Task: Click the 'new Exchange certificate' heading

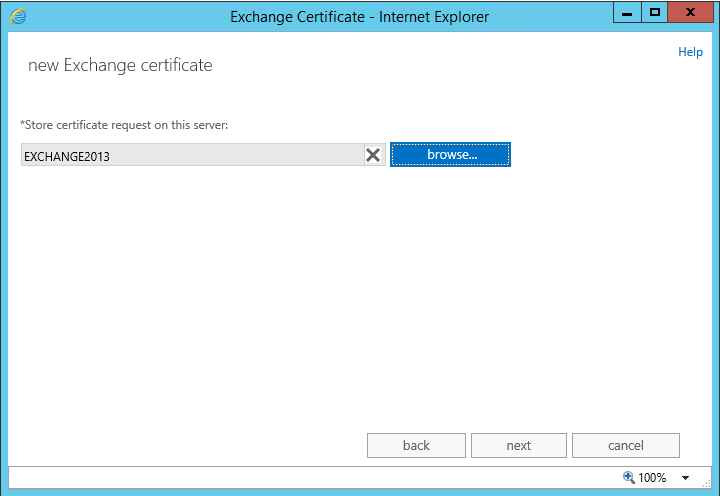Action: click(x=120, y=65)
